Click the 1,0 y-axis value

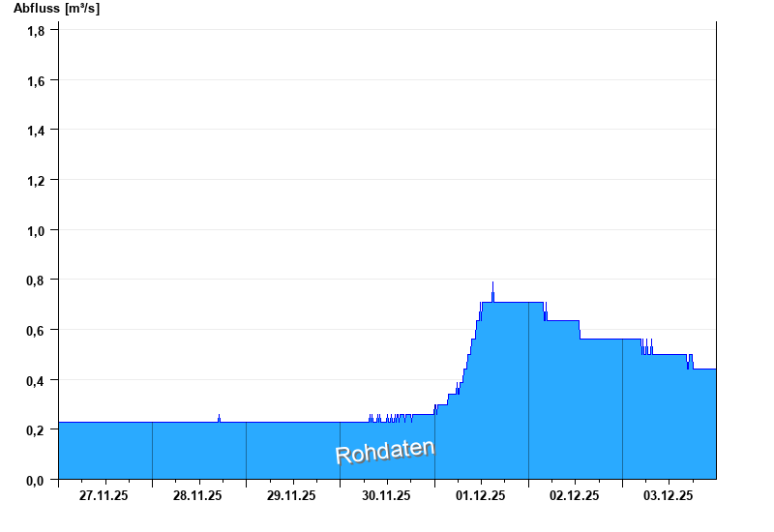(x=36, y=231)
